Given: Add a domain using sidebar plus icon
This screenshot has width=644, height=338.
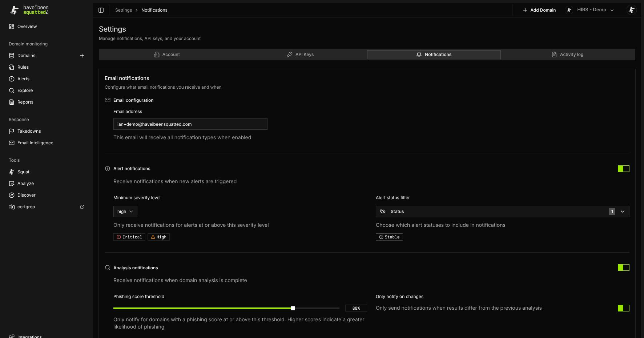Looking at the screenshot, I should click(82, 56).
